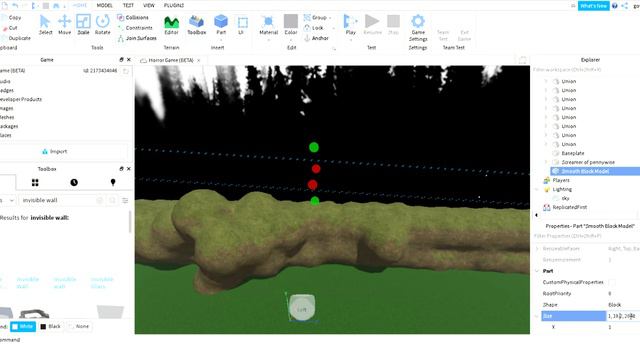This screenshot has height=360, width=640.
Task: Open the TEST ribbon tab
Action: 128,5
